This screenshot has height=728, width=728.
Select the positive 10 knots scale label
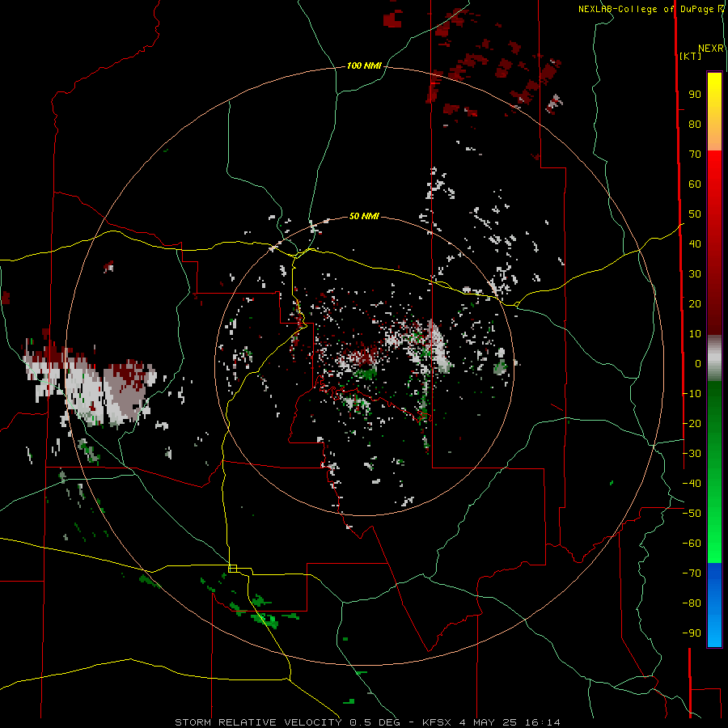coord(695,334)
